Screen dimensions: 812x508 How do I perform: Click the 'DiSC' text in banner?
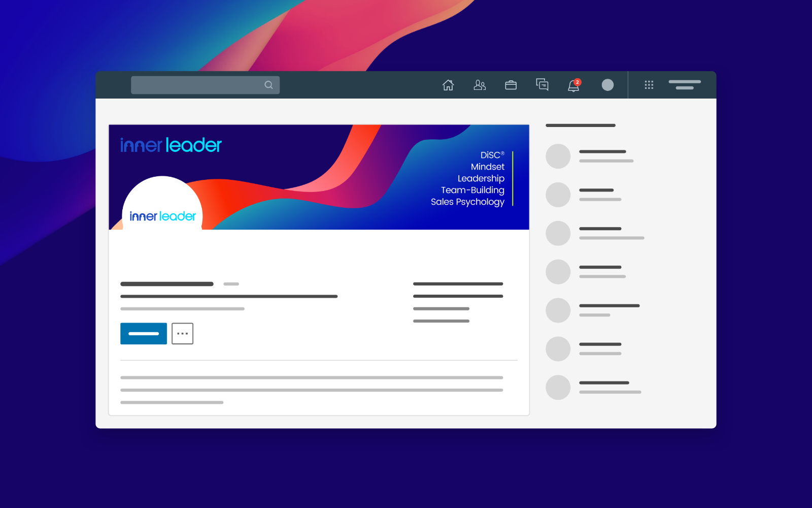tap(492, 155)
